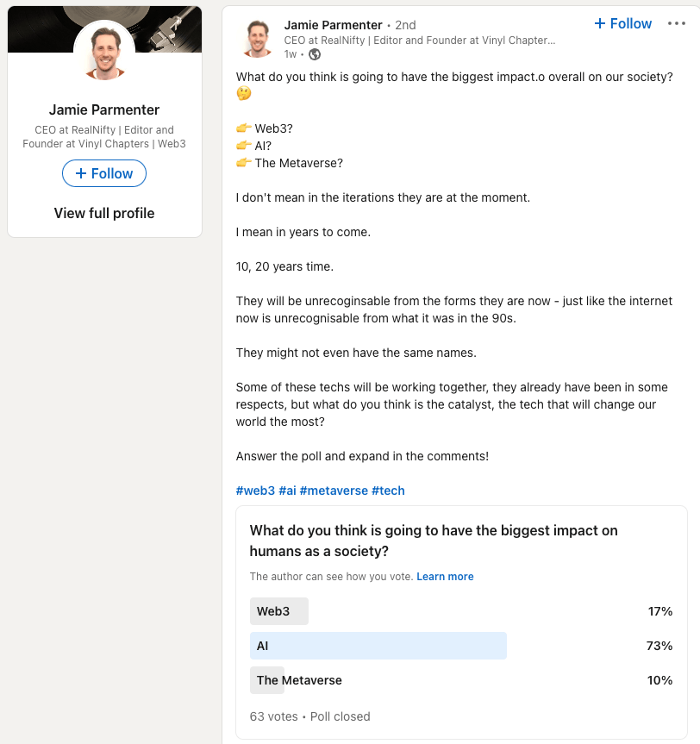Click the large profile photo in sidebar
The width and height of the screenshot is (700, 744).
coord(104,50)
